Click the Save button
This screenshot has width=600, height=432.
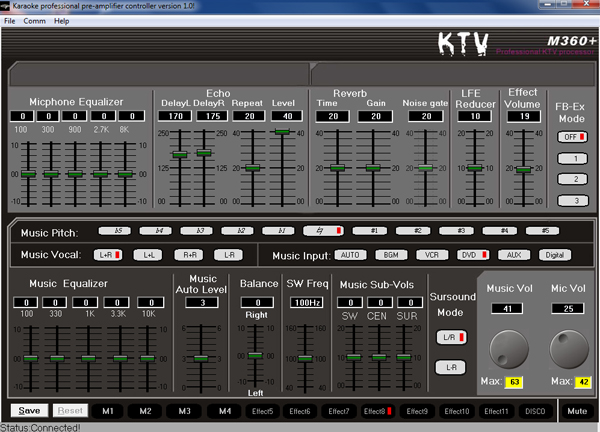point(29,410)
